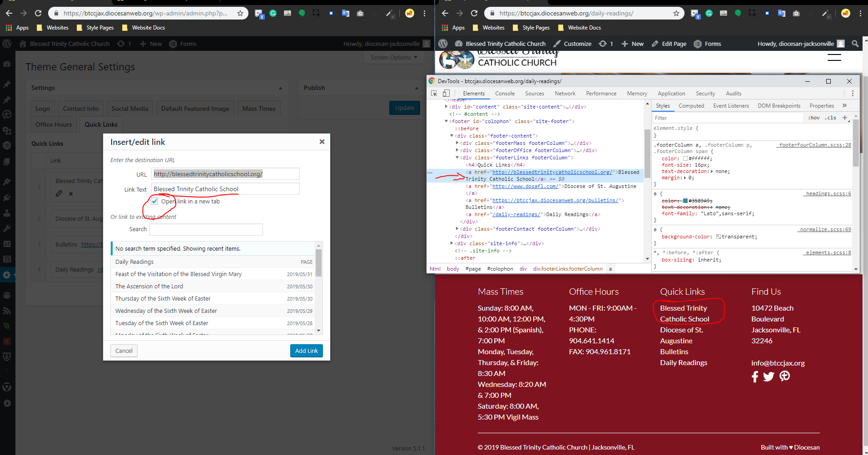Toggle the DevTools device toolbar icon
Image resolution: width=868 pixels, height=455 pixels.
point(446,94)
